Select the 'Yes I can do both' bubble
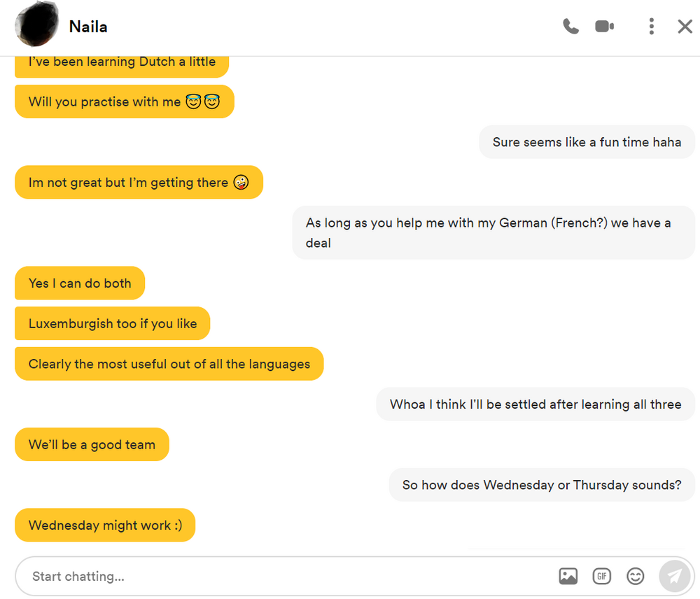 coord(80,283)
